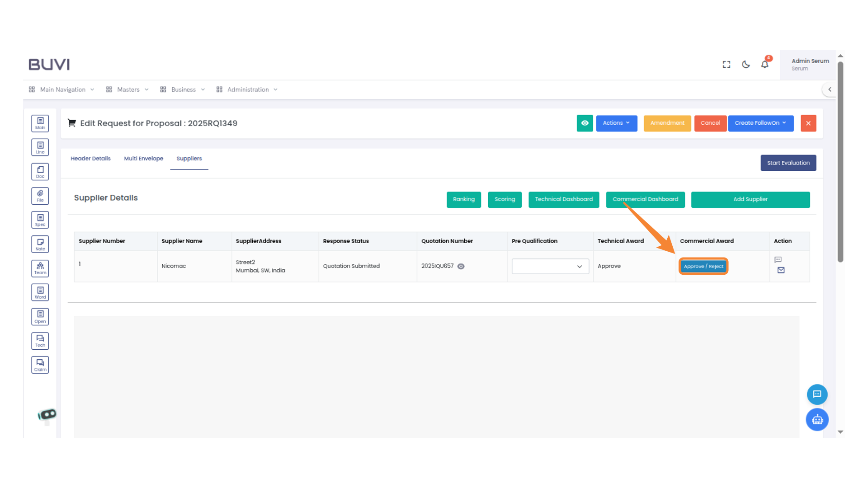Screen dimensions: 868x488
Task: Open the Claim sidebar icon
Action: [40, 365]
